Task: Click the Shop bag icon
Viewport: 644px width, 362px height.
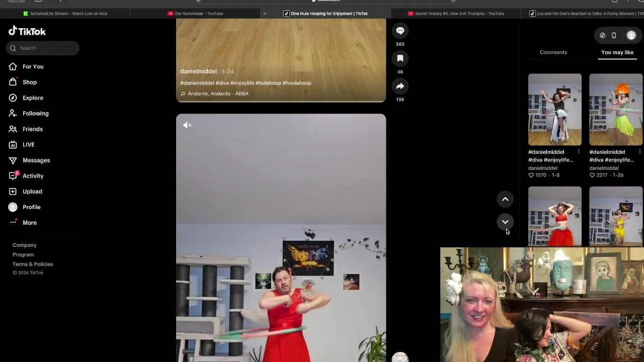Action: (13, 82)
